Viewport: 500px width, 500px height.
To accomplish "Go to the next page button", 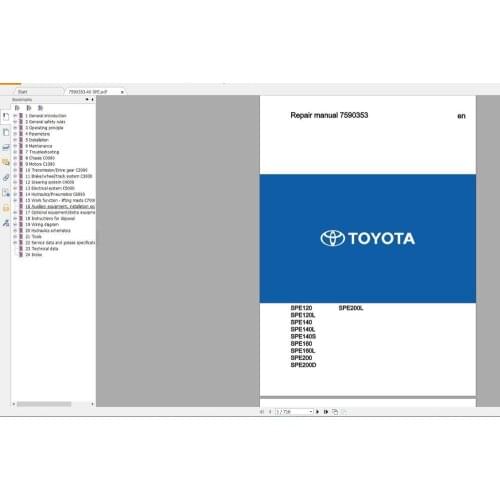I will click(x=317, y=412).
